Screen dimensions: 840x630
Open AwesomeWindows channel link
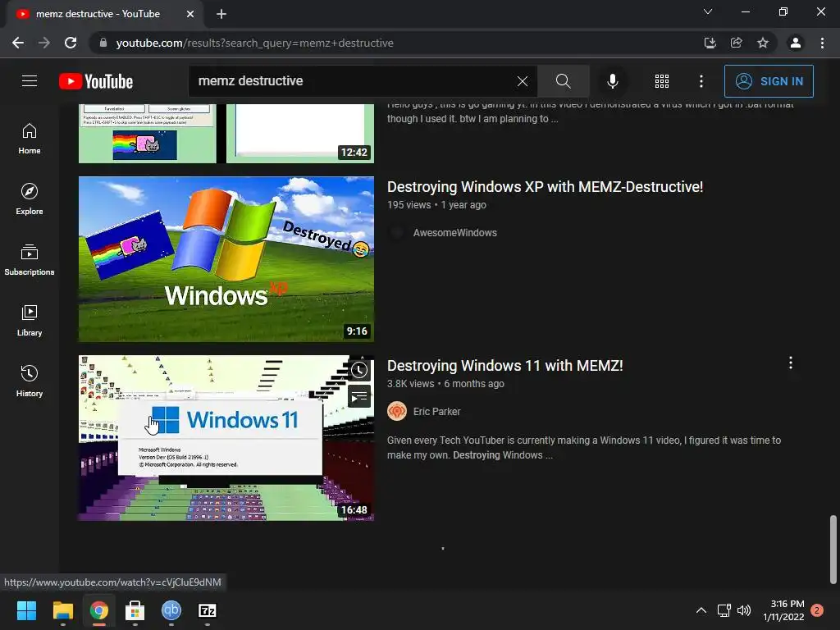point(454,232)
